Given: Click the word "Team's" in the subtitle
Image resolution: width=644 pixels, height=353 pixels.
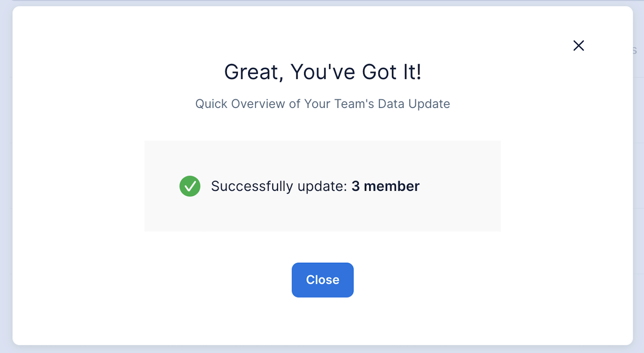Looking at the screenshot, I should pyautogui.click(x=354, y=104).
